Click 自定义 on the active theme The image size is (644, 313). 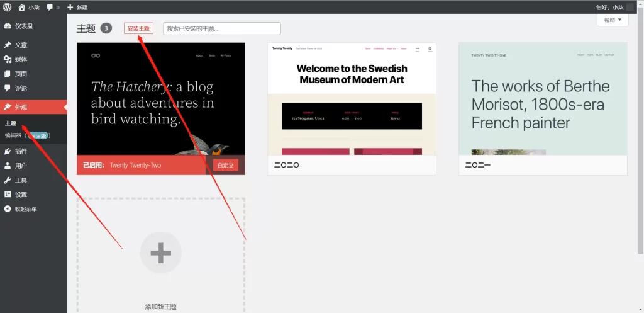click(226, 166)
